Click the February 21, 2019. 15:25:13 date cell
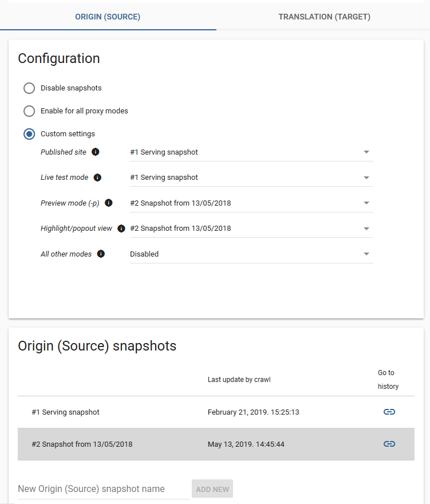 [253, 412]
